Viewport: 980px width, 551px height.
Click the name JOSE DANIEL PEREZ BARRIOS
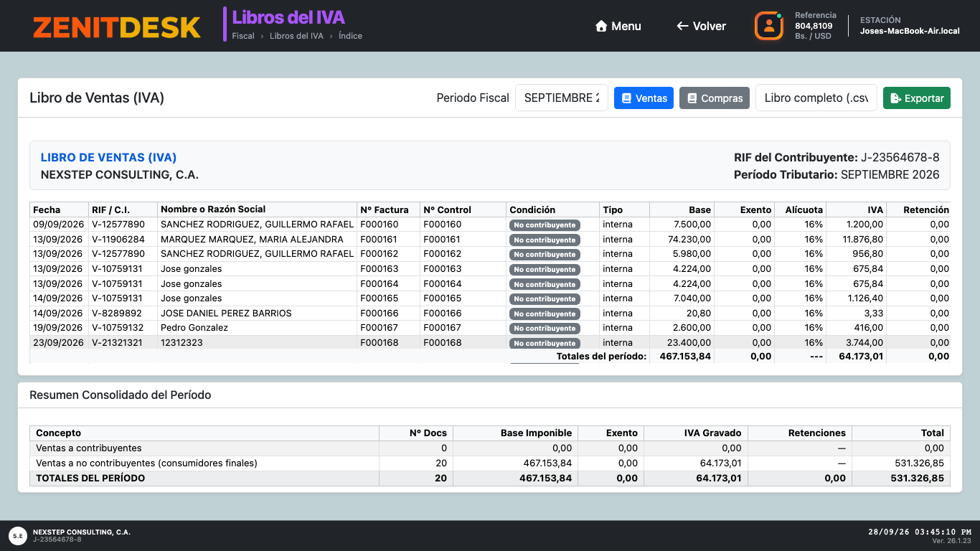click(226, 314)
